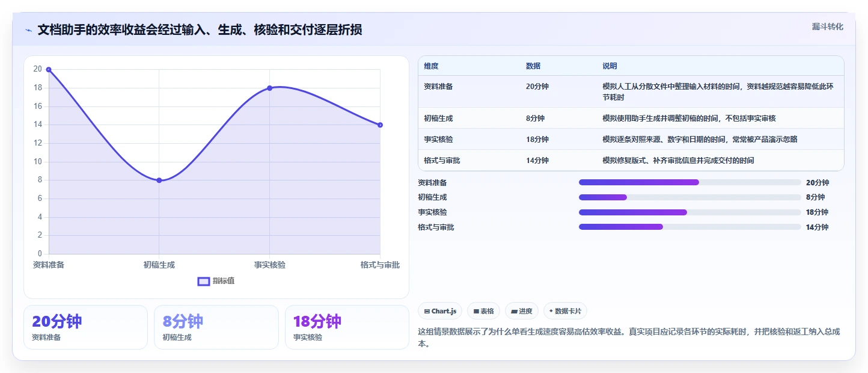Click the lightning icon beside the title
The height and width of the screenshot is (373, 868).
tap(28, 30)
